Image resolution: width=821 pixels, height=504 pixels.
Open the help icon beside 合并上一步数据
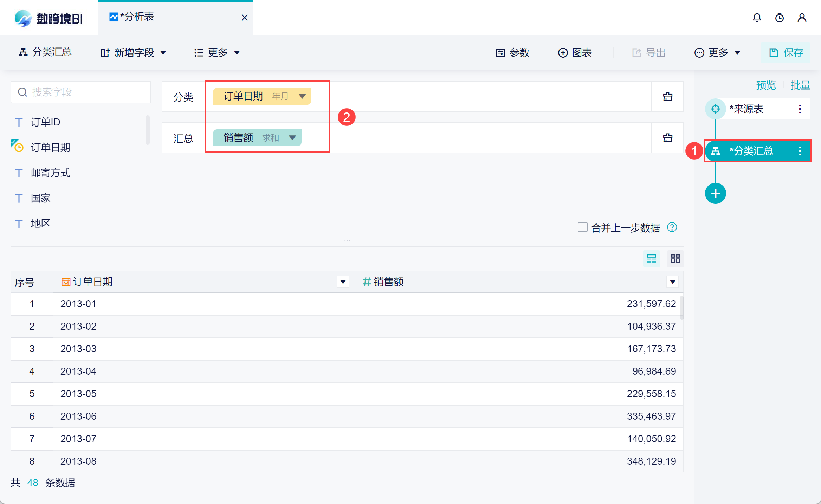pos(672,227)
